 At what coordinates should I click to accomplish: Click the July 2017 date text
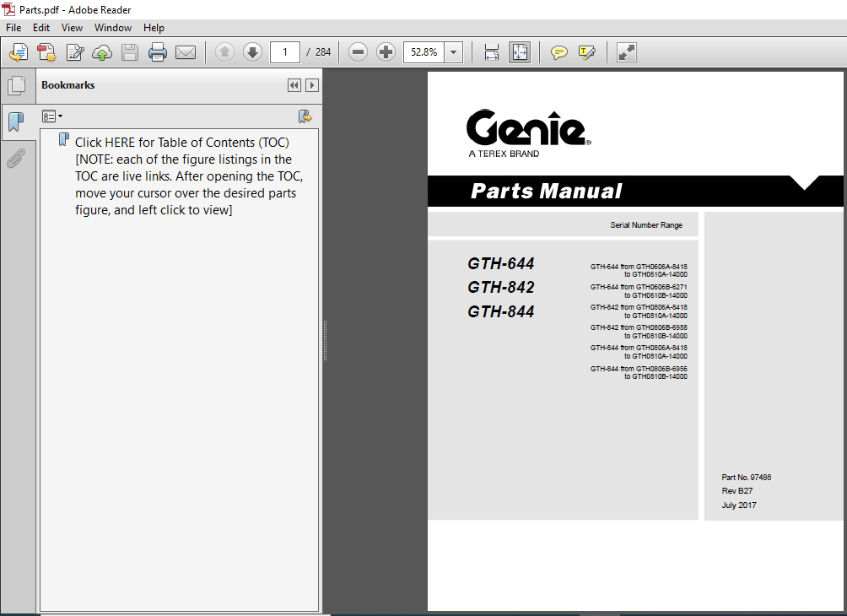[738, 505]
